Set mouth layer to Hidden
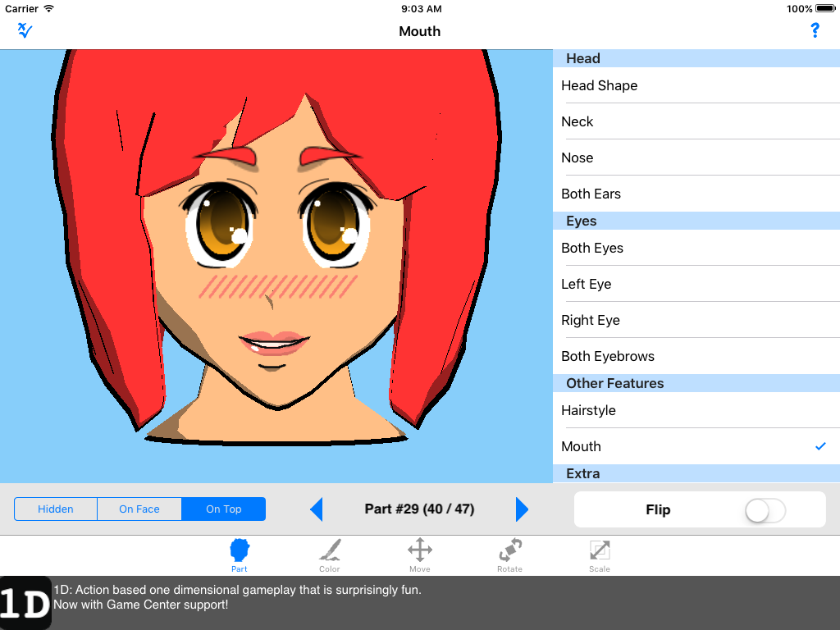The height and width of the screenshot is (630, 840). point(56,509)
